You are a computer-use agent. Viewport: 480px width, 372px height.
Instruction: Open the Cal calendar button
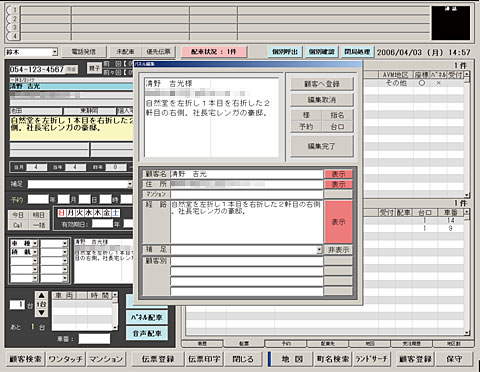coord(18,225)
